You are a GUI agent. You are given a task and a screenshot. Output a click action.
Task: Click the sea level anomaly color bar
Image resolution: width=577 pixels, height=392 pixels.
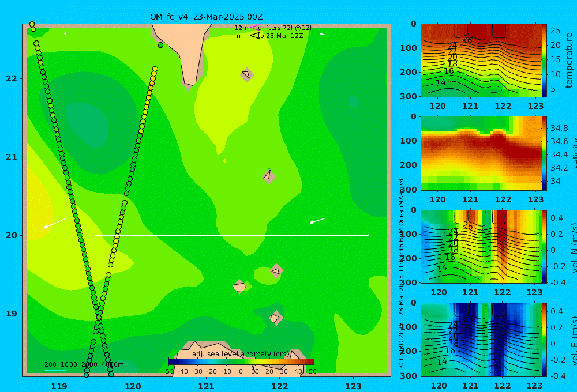241,362
